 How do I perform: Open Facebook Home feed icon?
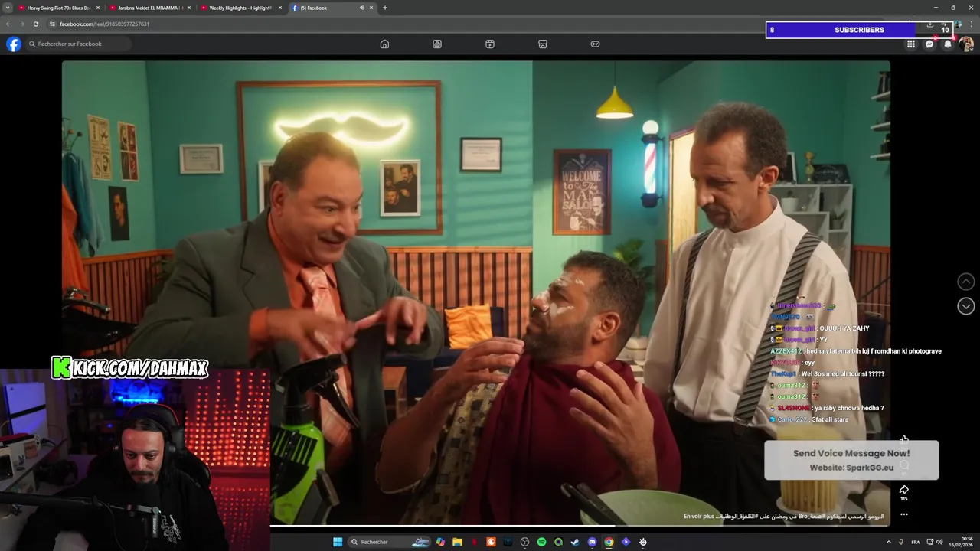tap(384, 44)
